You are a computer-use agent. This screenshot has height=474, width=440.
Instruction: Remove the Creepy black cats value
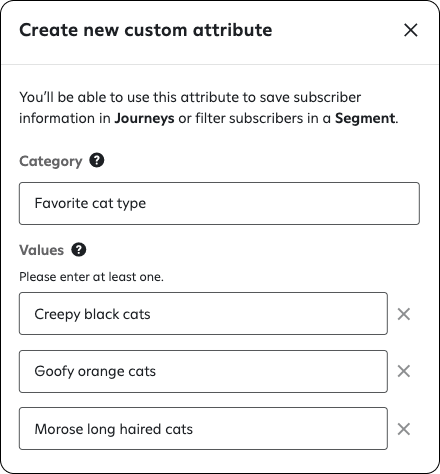click(404, 314)
